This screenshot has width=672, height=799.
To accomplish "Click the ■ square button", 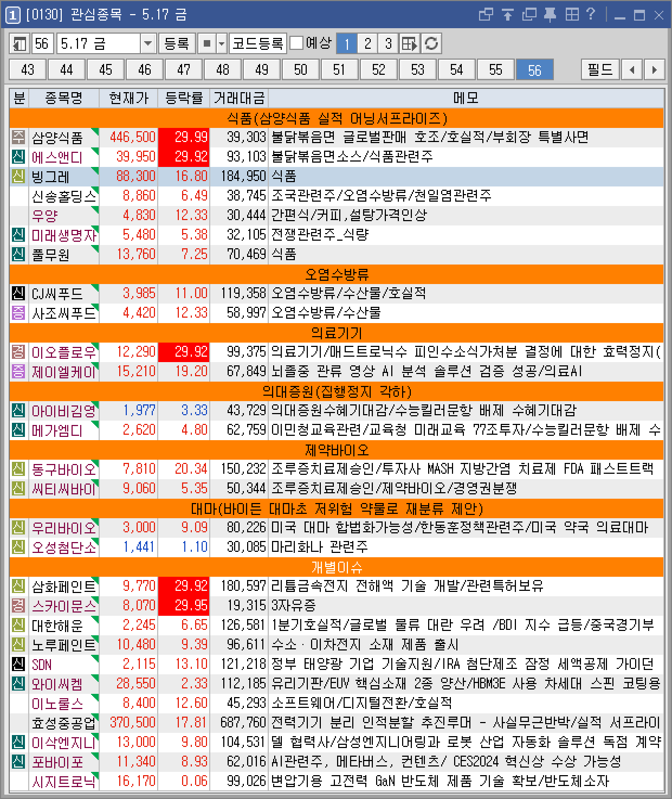I will click(206, 43).
